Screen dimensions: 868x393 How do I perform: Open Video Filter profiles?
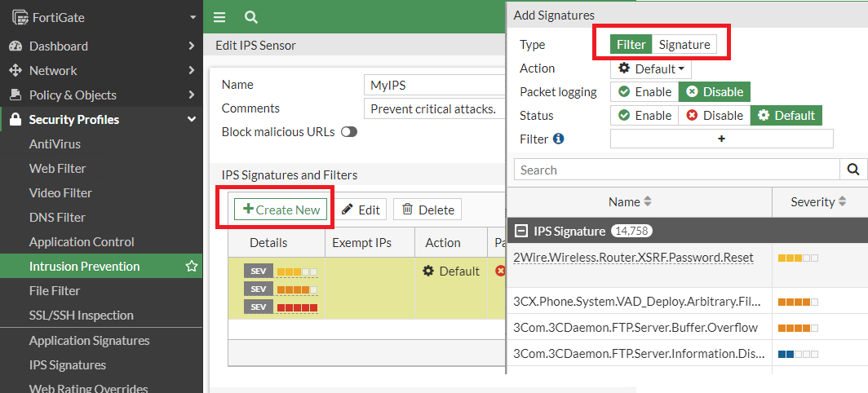pyautogui.click(x=60, y=193)
